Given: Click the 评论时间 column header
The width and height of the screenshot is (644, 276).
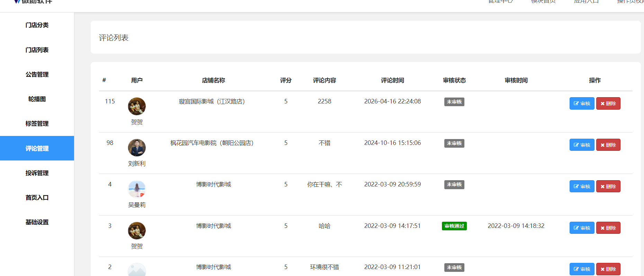Looking at the screenshot, I should (x=392, y=80).
